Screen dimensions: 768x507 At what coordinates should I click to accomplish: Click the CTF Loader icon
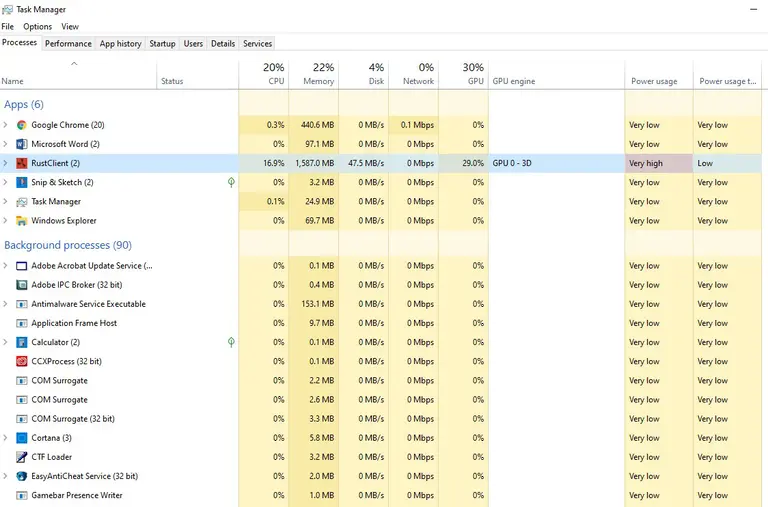[x=22, y=457]
